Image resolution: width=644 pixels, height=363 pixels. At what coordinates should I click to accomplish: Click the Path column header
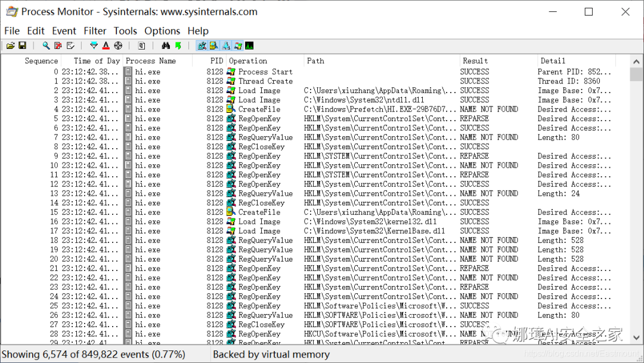[382, 61]
